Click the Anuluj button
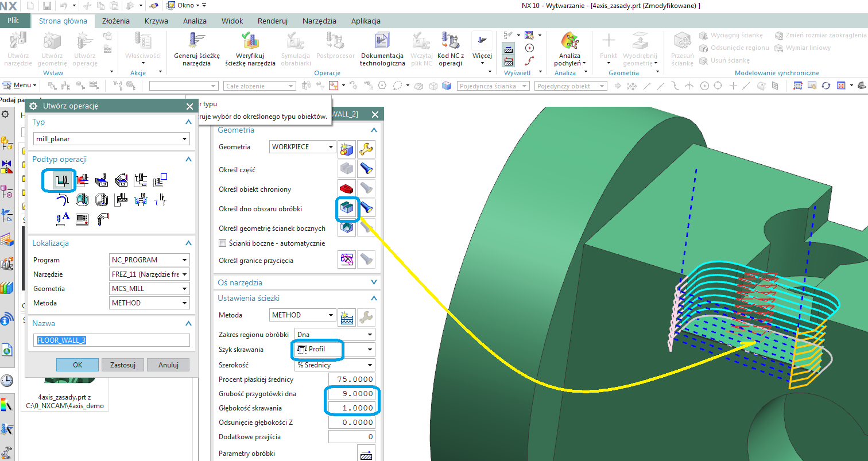 click(168, 365)
